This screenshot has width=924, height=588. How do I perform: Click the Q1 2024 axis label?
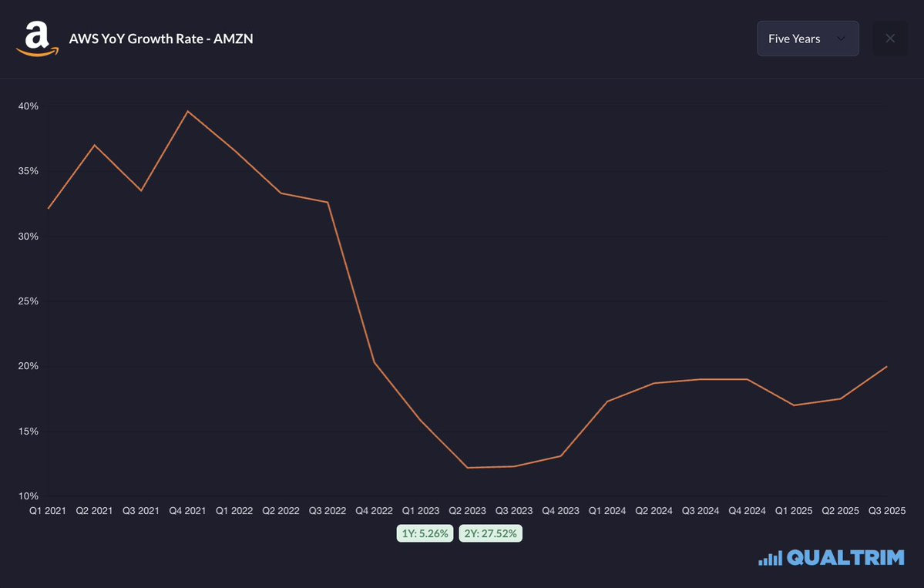(x=607, y=511)
